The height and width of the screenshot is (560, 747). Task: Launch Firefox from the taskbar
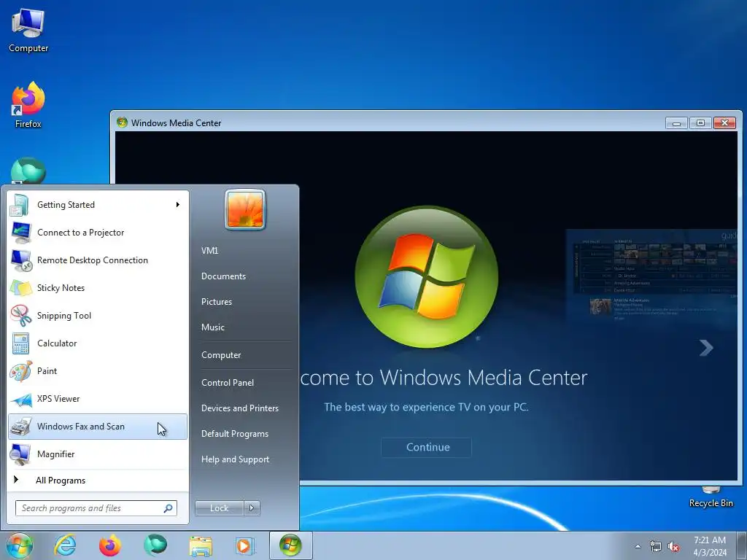[110, 545]
